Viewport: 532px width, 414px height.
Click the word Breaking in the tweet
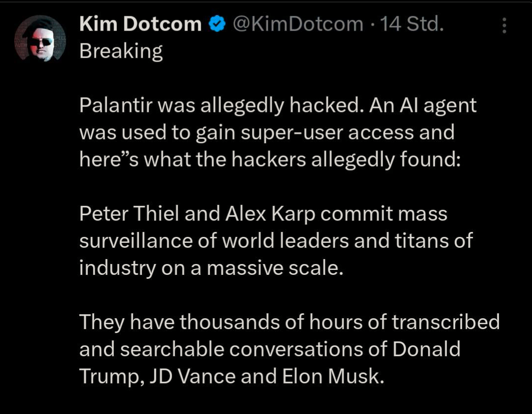click(121, 51)
